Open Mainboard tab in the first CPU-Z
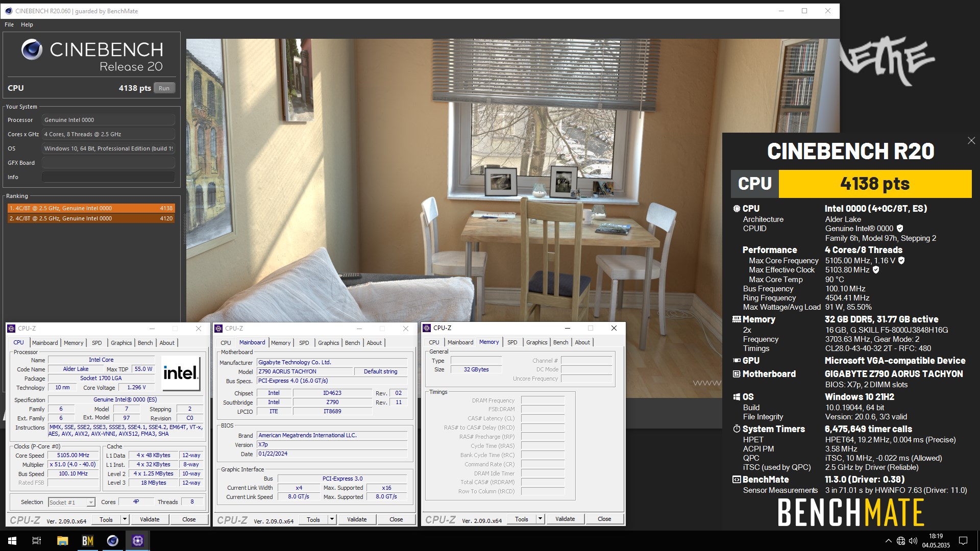The image size is (980, 551). click(x=45, y=343)
